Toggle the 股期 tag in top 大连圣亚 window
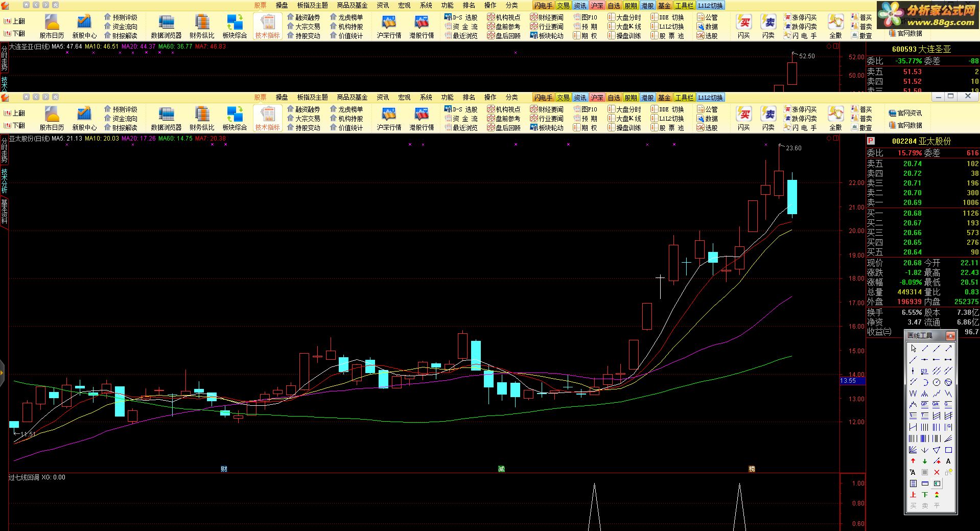 tap(630, 5)
